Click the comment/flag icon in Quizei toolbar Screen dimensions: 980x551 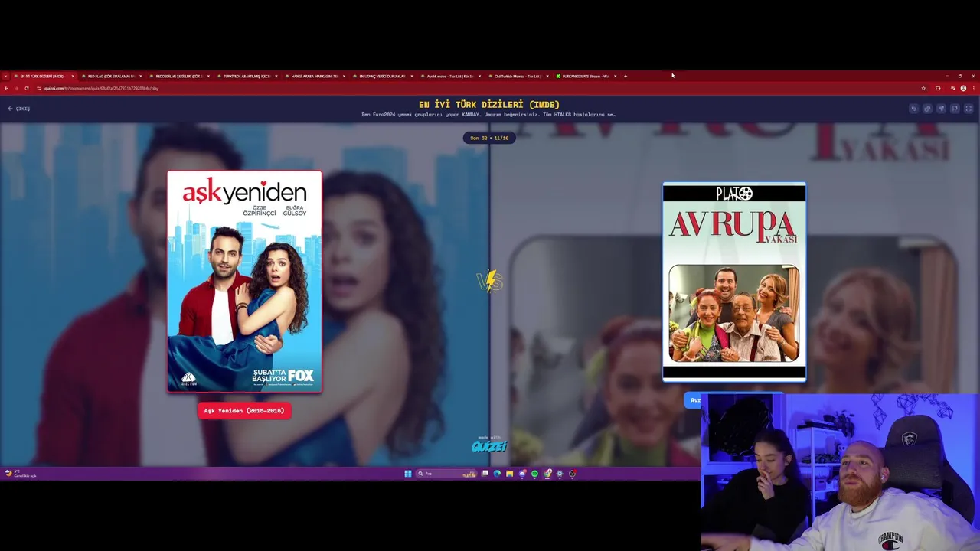click(955, 109)
